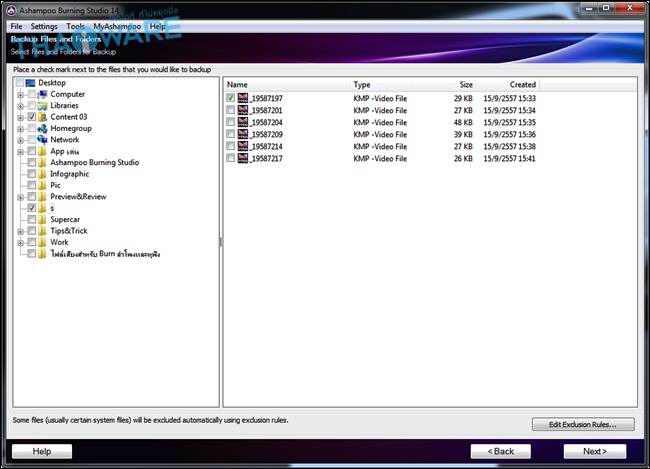Expand the Work tree node
650x469 pixels.
(x=20, y=243)
